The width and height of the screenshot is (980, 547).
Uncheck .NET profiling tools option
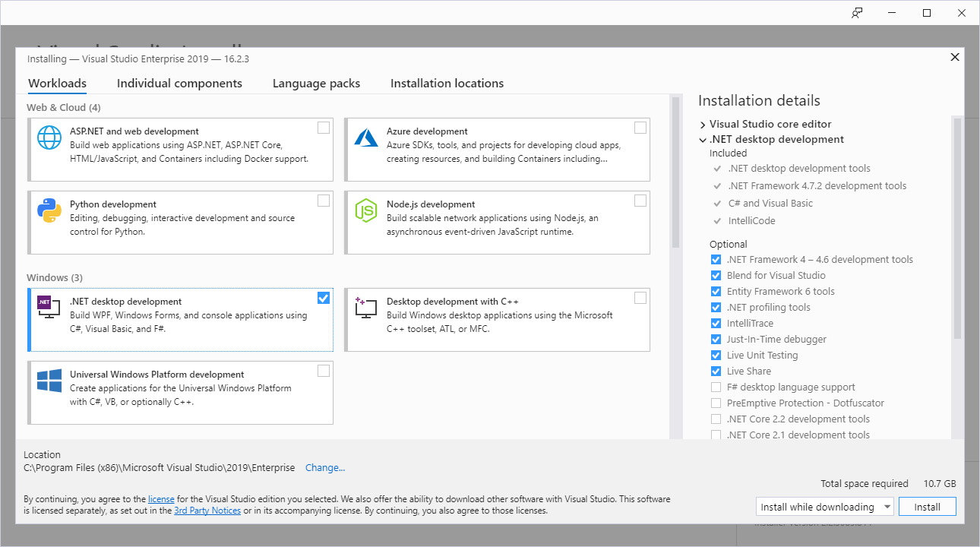pyautogui.click(x=716, y=308)
